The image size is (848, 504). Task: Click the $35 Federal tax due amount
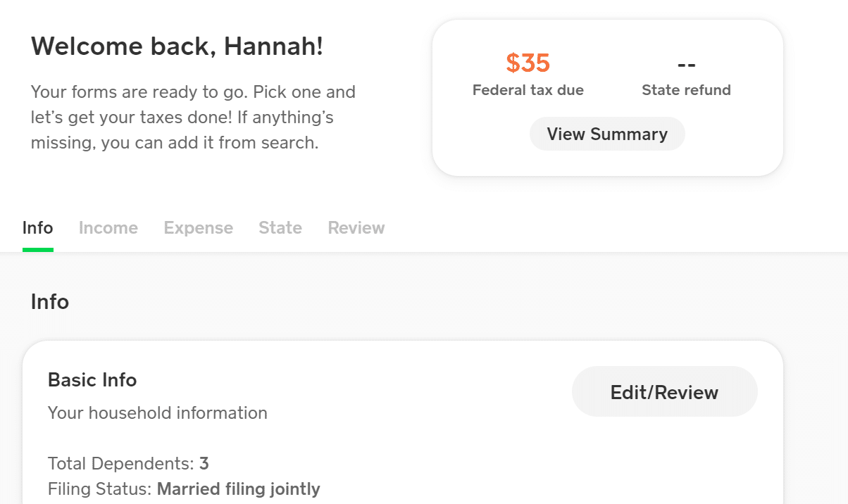[x=528, y=63]
